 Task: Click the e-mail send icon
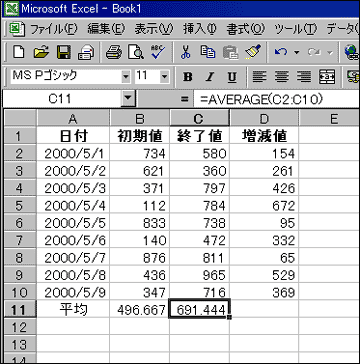[86, 52]
